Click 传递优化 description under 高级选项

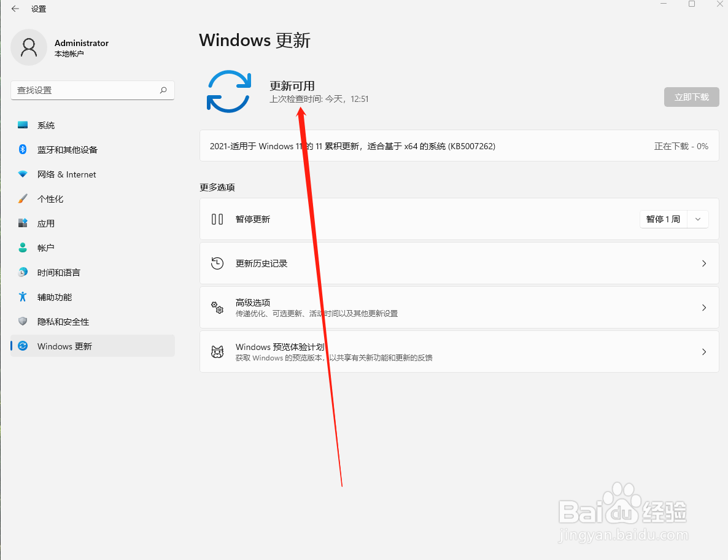[x=317, y=313]
